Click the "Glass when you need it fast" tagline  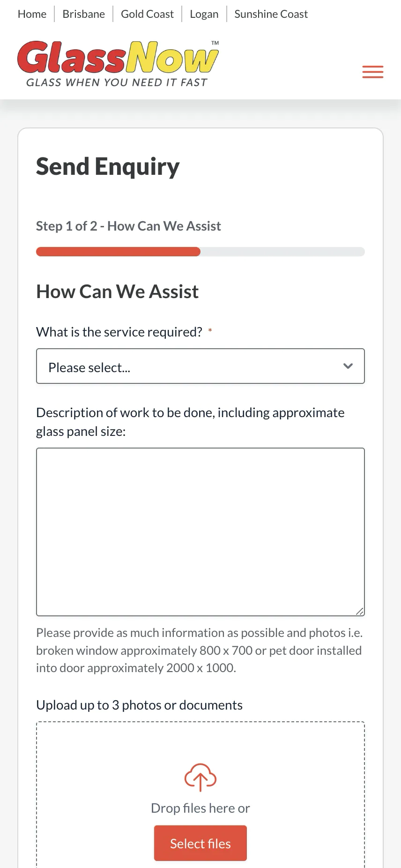point(117,83)
